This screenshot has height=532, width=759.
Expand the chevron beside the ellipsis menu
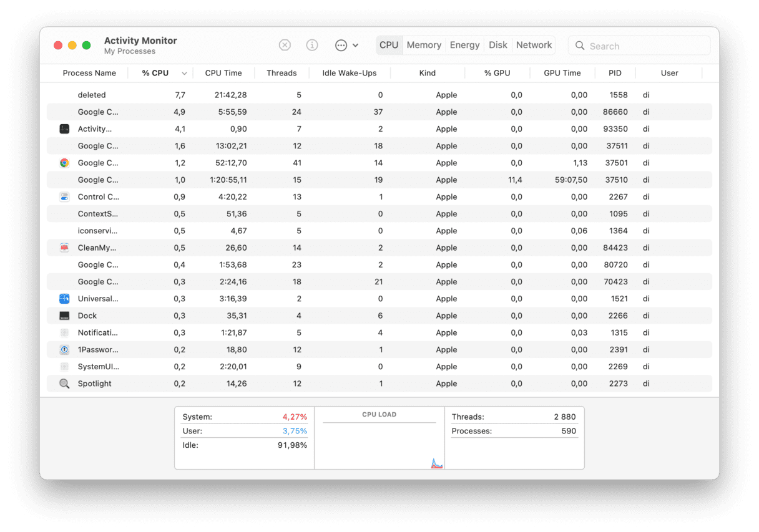coord(356,46)
